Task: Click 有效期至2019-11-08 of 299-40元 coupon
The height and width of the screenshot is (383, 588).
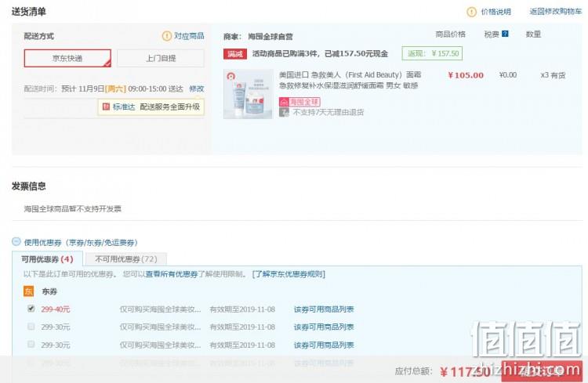Action: click(x=242, y=309)
